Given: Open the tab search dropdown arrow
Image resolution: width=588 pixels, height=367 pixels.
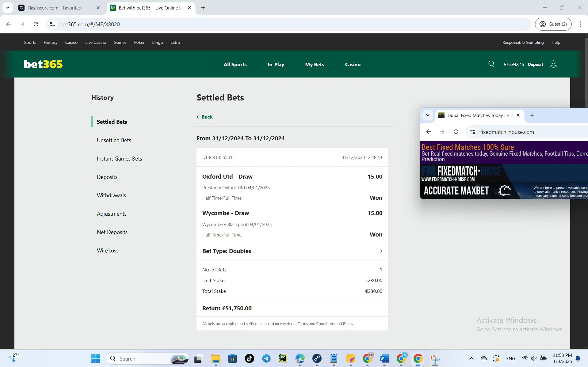Looking at the screenshot, I should [x=8, y=8].
